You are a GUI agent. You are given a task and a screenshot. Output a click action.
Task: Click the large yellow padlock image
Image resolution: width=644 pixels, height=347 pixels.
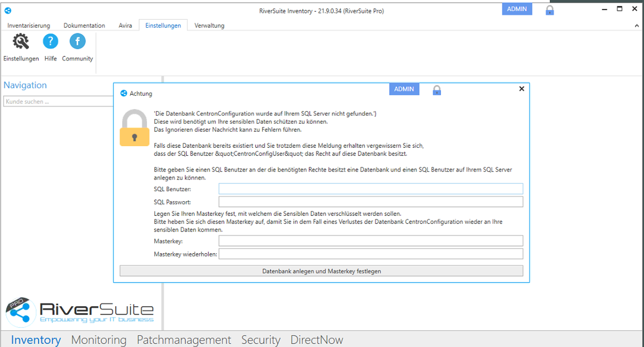[x=134, y=128]
